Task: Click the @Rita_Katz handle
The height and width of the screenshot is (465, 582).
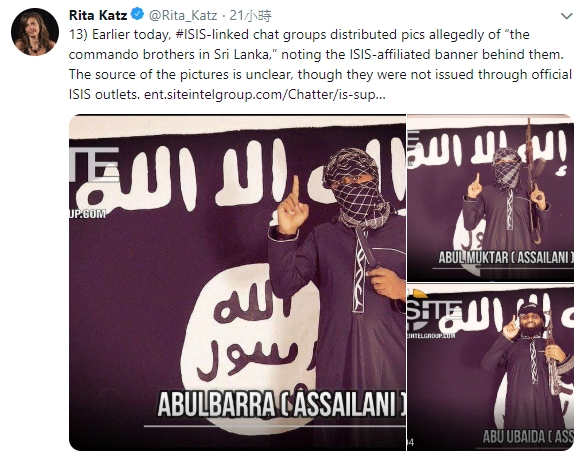Action: click(183, 15)
